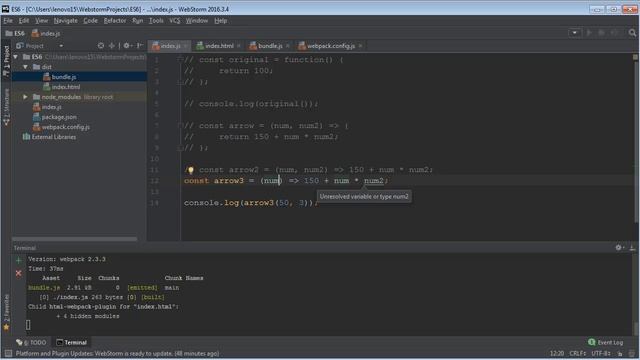Viewport: 640px width, 360px height.
Task: Click Scroll from Source target icon
Action: click(101, 46)
